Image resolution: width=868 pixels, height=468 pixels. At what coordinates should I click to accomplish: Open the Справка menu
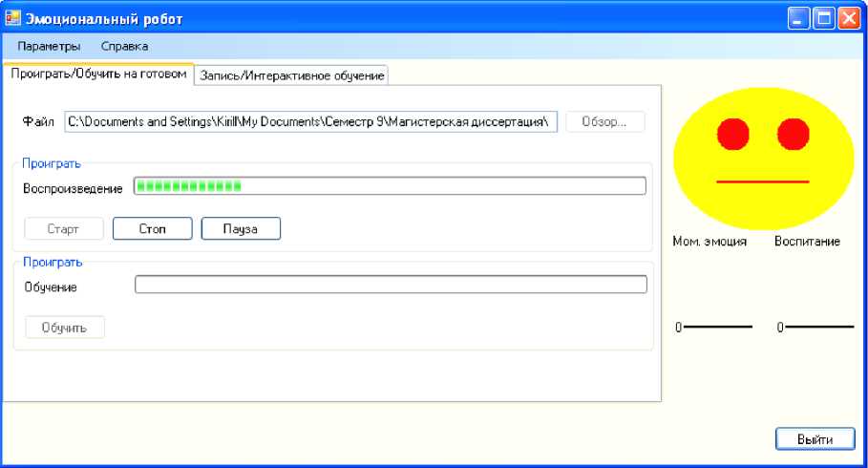click(124, 47)
